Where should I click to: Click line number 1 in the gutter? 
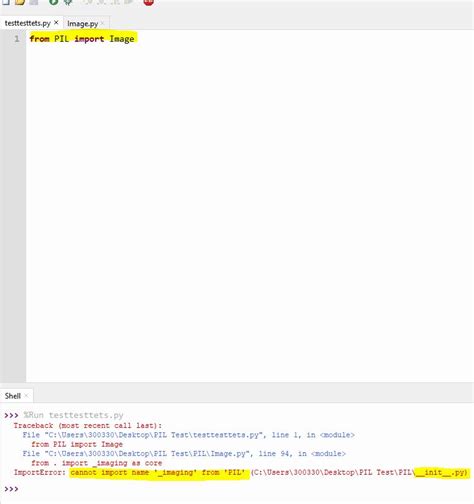pyautogui.click(x=17, y=39)
